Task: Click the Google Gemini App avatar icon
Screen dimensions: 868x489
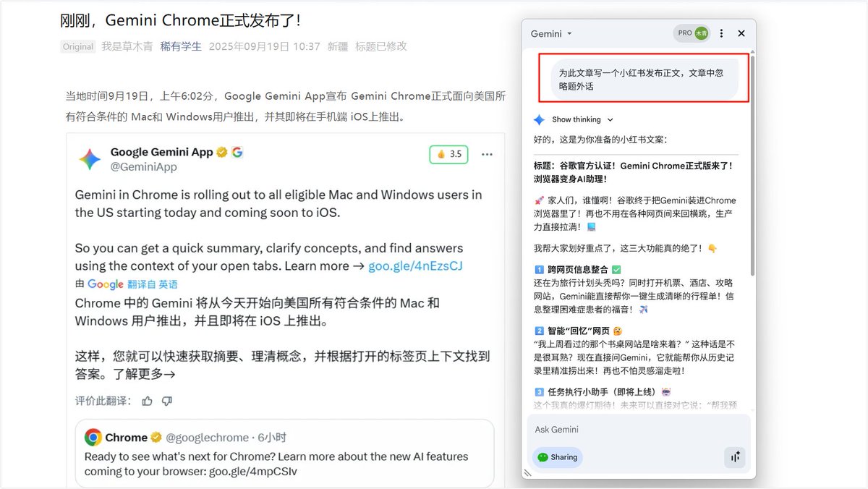Action: click(90, 158)
